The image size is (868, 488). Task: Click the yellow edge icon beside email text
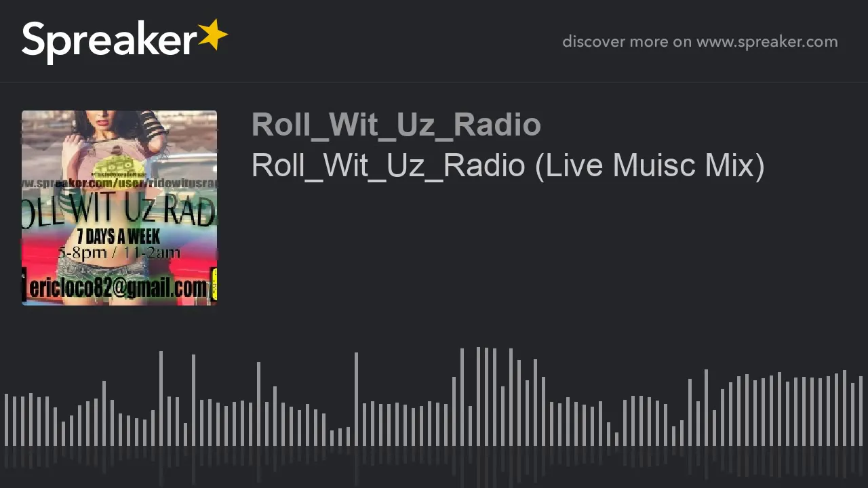214,285
